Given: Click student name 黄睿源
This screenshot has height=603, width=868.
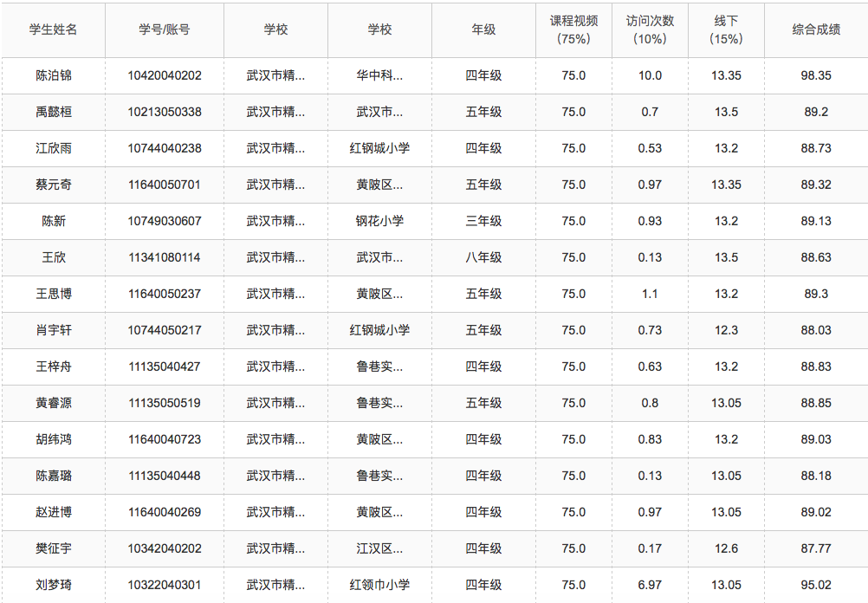Looking at the screenshot, I should [54, 403].
